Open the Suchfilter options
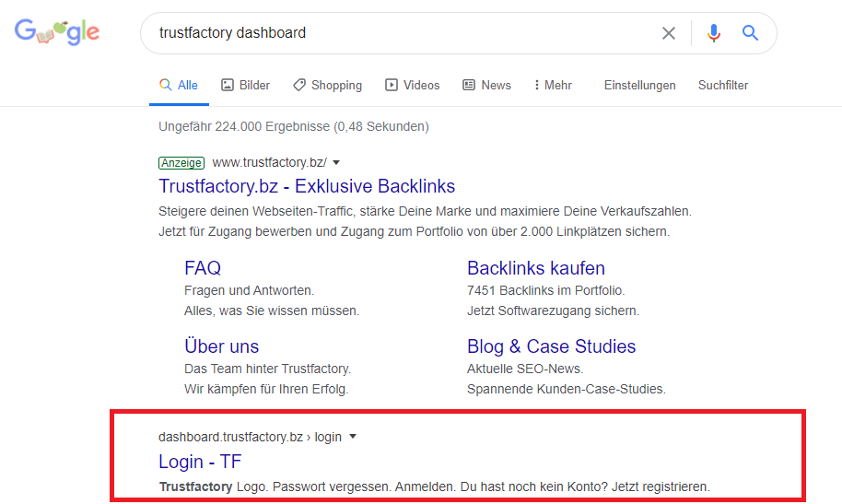This screenshot has width=842, height=504. click(x=723, y=85)
